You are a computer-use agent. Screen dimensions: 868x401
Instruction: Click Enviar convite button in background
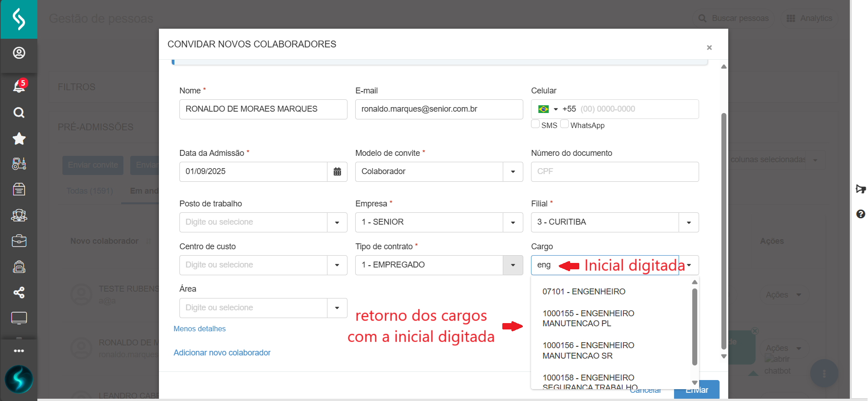pos(93,165)
